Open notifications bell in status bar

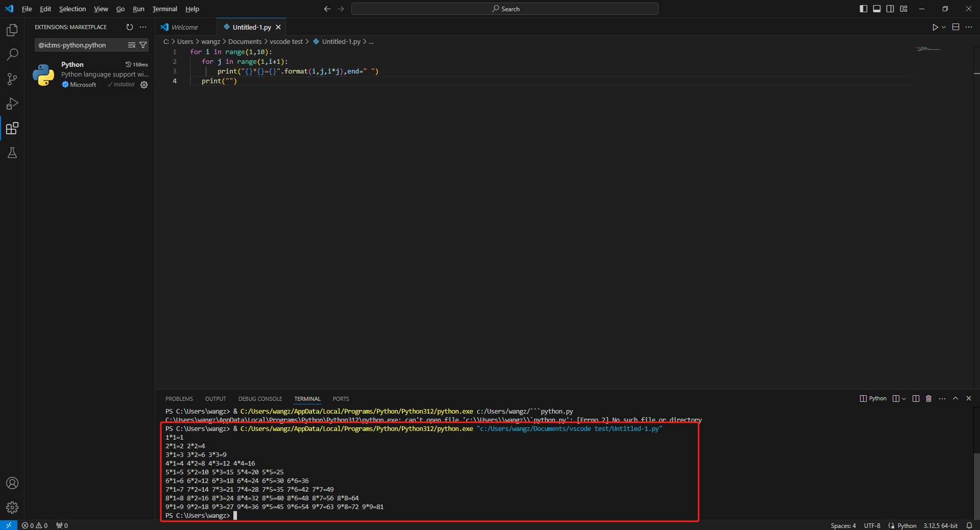tap(969, 525)
